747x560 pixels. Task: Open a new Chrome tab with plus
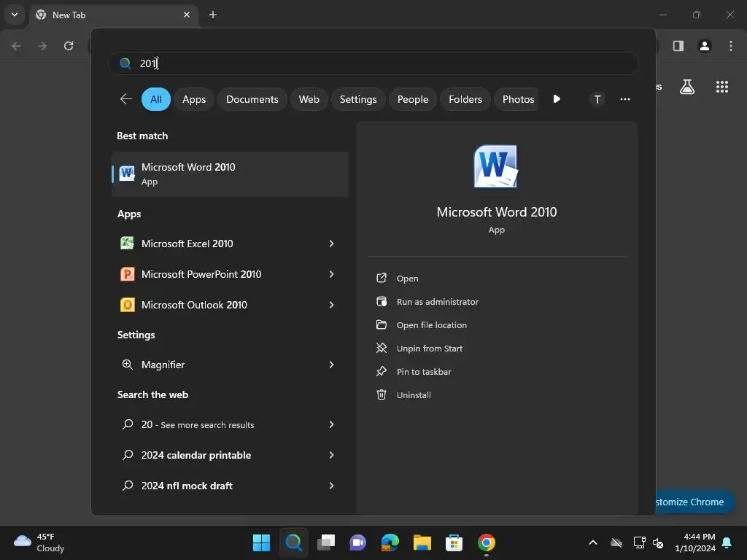[213, 15]
